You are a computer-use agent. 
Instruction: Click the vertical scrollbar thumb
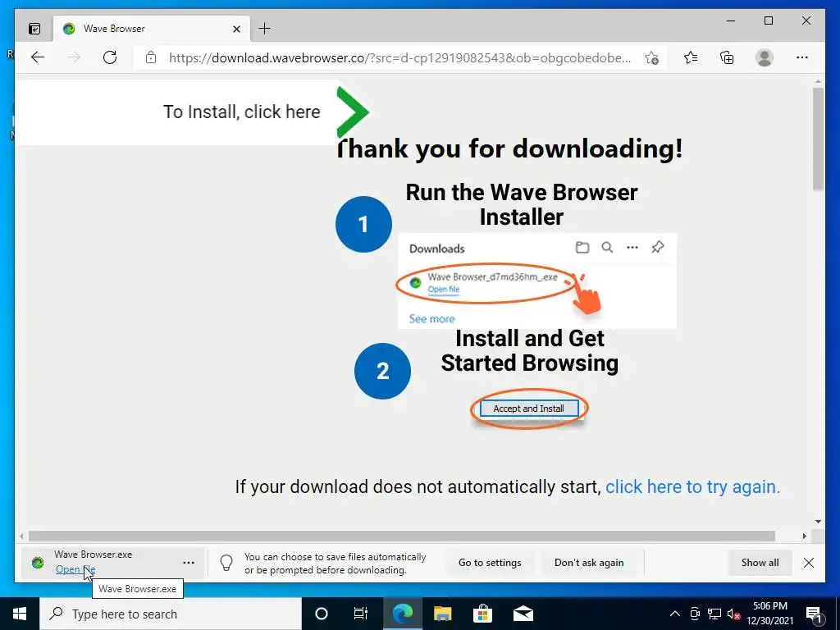pyautogui.click(x=818, y=138)
